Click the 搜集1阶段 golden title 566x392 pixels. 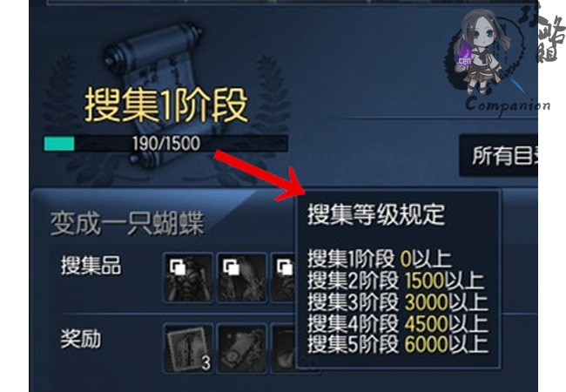coord(166,105)
